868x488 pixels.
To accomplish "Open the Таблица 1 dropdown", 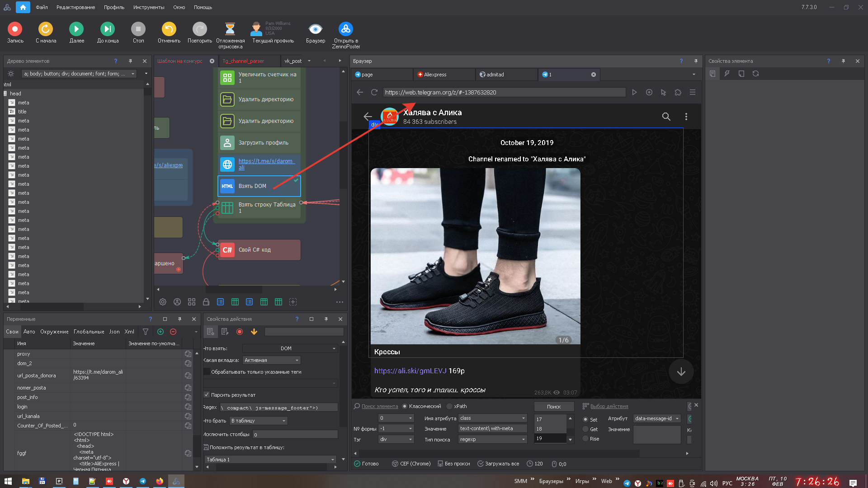I will pyautogui.click(x=270, y=460).
